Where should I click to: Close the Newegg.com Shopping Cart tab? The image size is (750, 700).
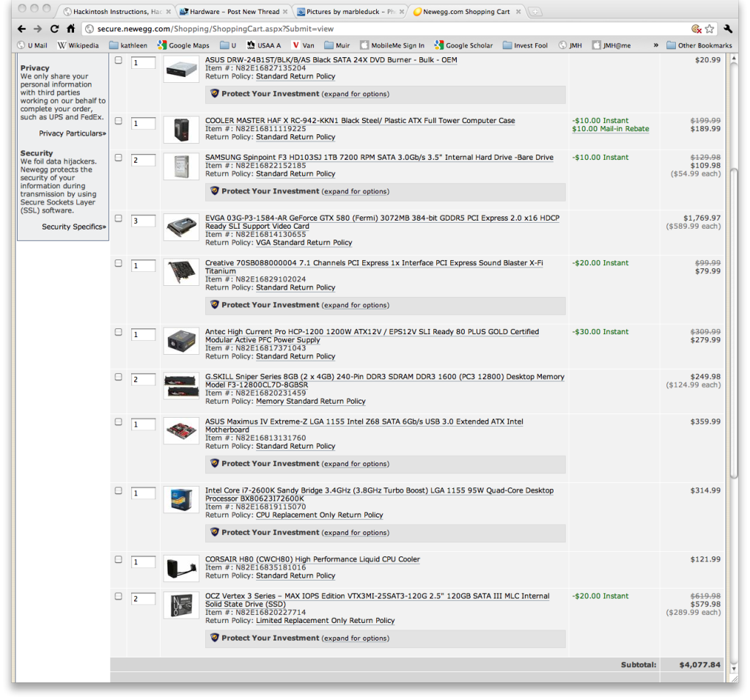coord(518,12)
